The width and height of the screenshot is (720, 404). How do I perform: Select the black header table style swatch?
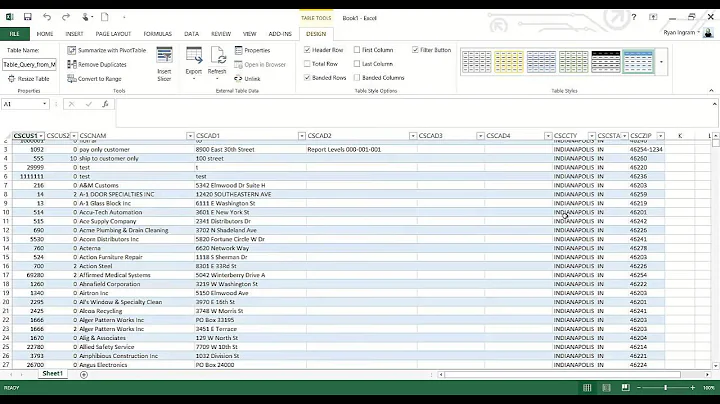(606, 62)
